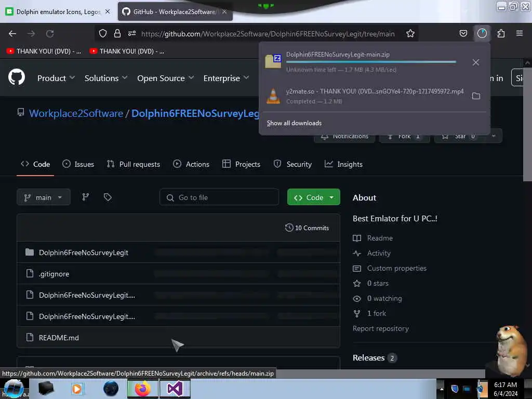Screen dimensions: 532x399
Task: Expand the Product menu
Action: tap(56, 78)
